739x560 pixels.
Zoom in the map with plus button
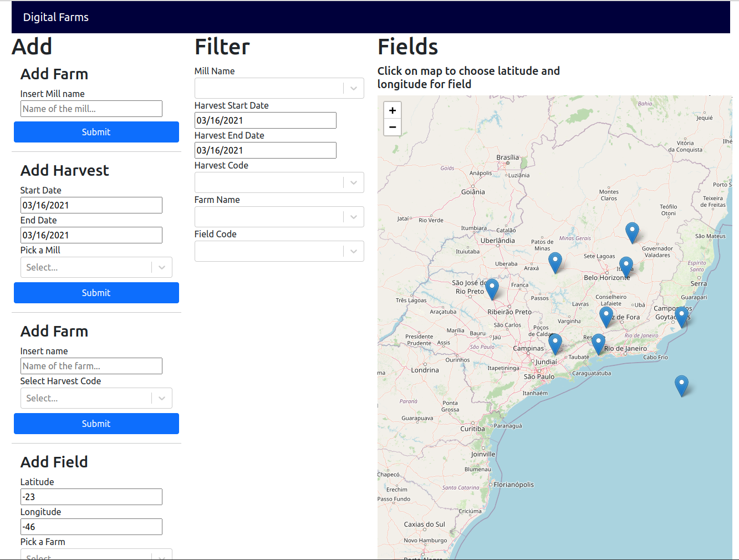(x=393, y=110)
